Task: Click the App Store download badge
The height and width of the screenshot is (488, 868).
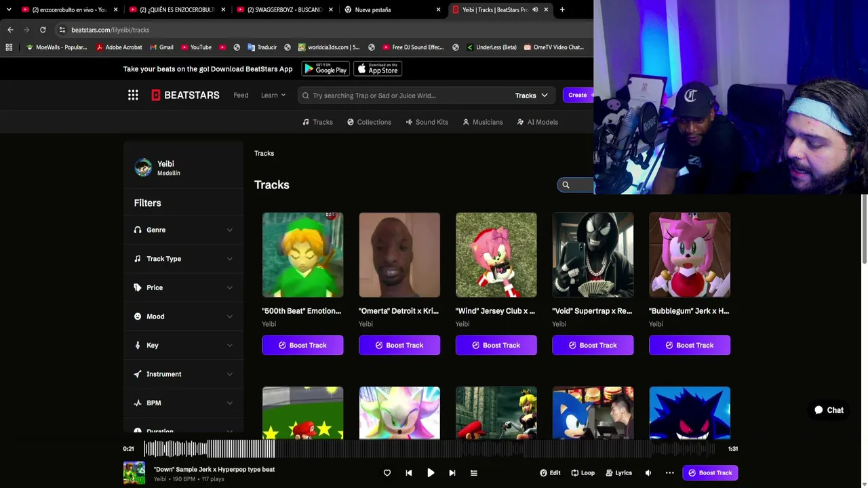Action: click(378, 68)
